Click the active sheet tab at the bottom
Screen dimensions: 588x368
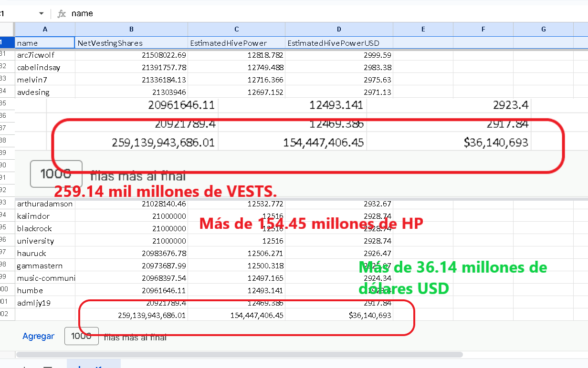(x=94, y=364)
